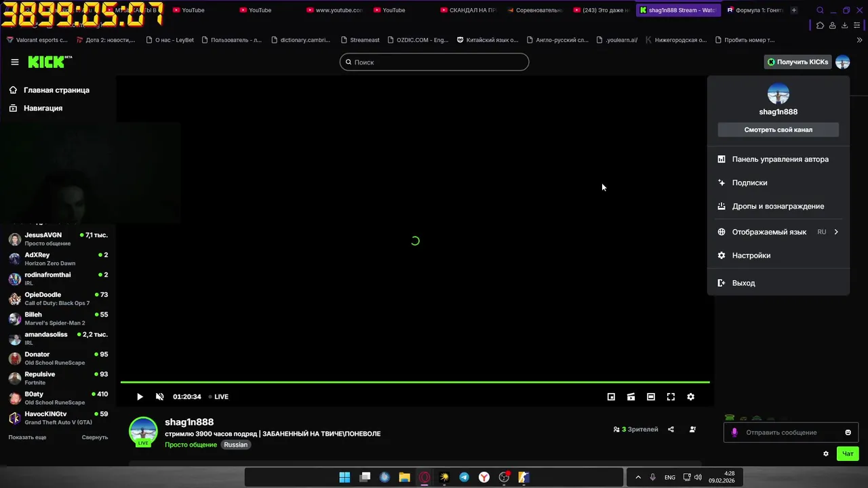The image size is (868, 488).
Task: Open Дропы и вознаграждение entry
Action: (778, 206)
